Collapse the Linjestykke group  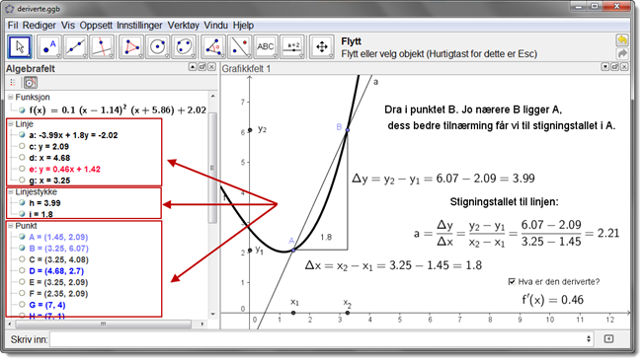click(10, 192)
